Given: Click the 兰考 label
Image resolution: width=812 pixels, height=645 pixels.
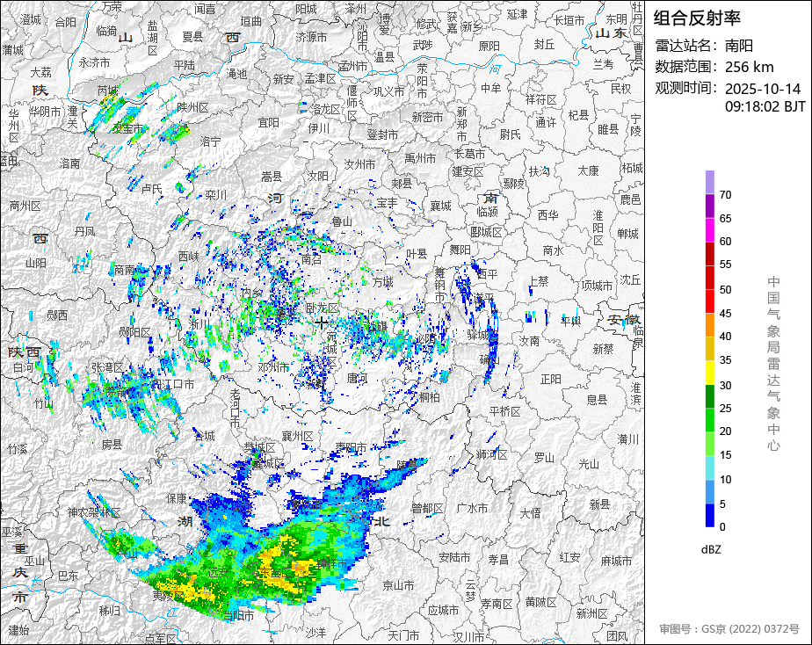Looking at the screenshot, I should point(604,63).
